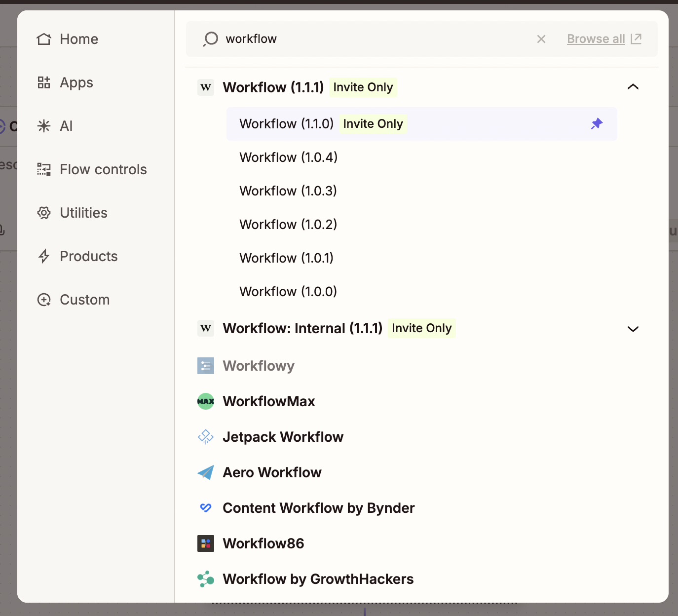Screen dimensions: 678x616
Task: Click the Workflow by GrowthHackers logo
Action: tap(206, 579)
